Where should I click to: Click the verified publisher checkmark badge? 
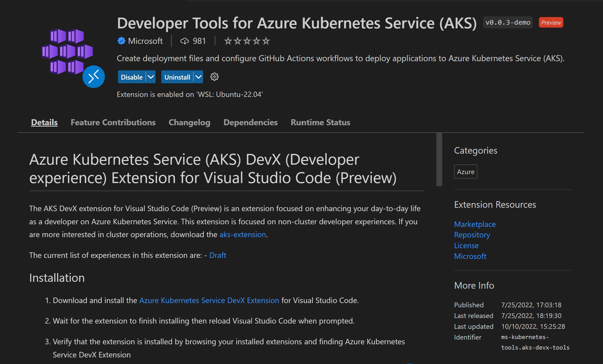121,41
